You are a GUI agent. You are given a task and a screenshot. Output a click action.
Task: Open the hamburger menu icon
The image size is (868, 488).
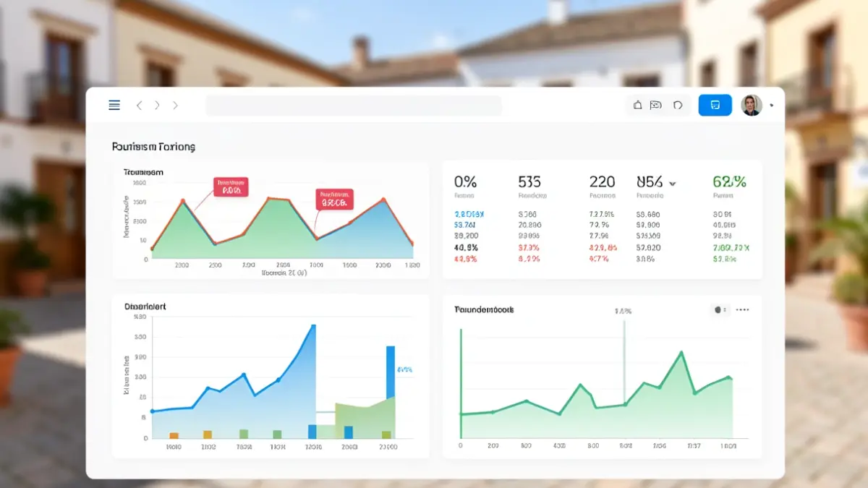pyautogui.click(x=114, y=106)
